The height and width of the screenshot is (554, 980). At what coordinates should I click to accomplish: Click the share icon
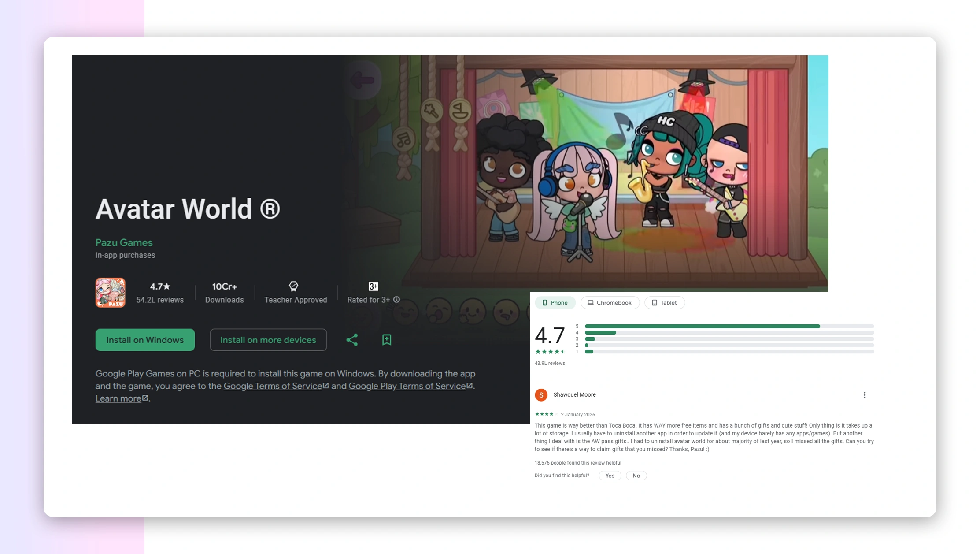pyautogui.click(x=352, y=340)
